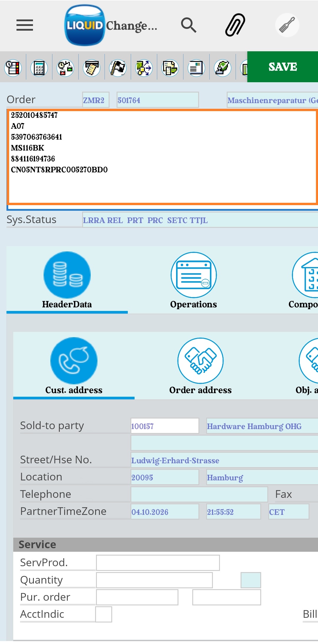The height and width of the screenshot is (644, 318).
Task: Click the Quantity input field
Action: coord(154,580)
